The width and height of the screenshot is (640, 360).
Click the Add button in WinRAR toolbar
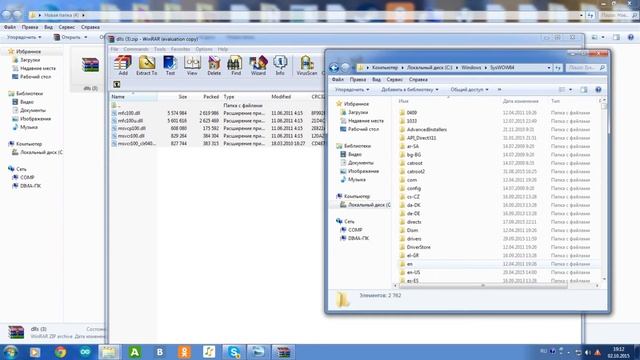[x=123, y=65]
